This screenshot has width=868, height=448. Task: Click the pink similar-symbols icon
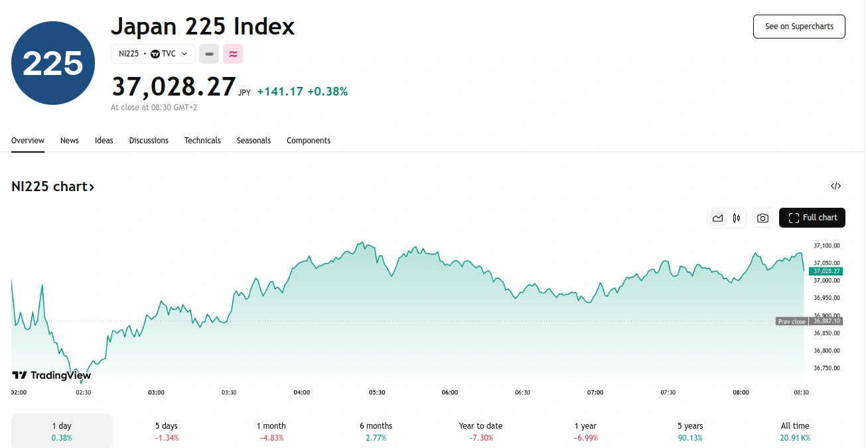point(233,54)
